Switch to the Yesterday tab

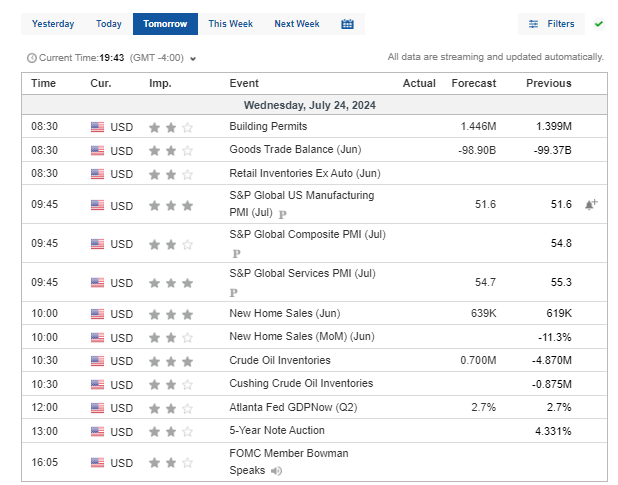coord(53,24)
